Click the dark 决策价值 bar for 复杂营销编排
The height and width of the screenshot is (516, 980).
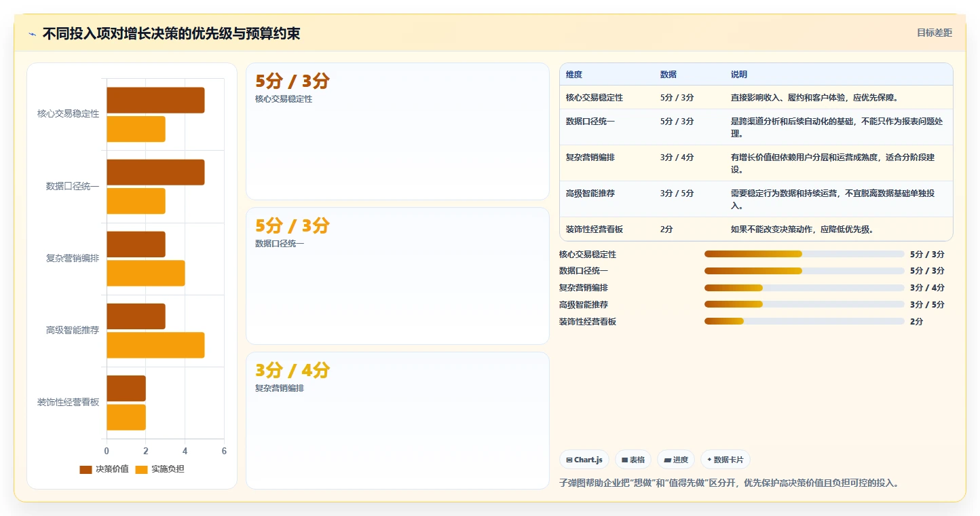point(136,244)
